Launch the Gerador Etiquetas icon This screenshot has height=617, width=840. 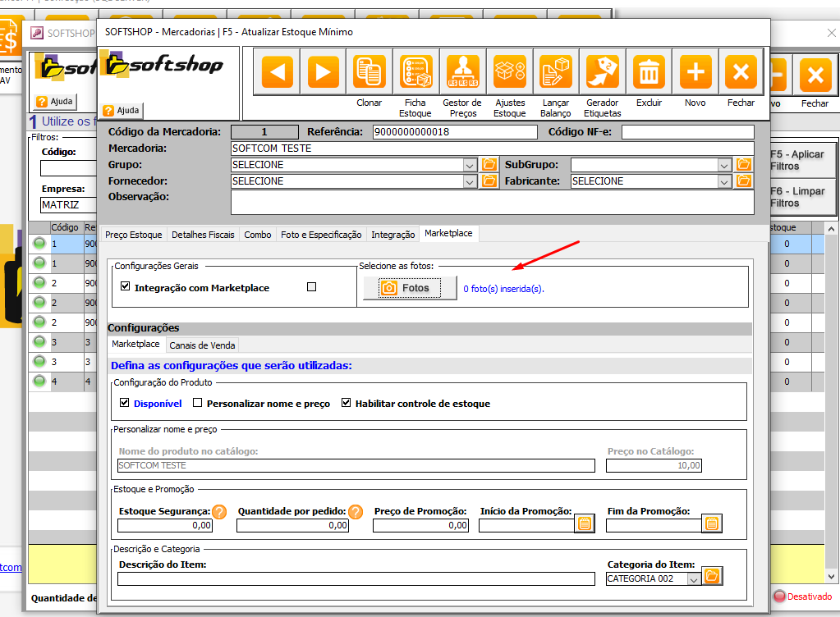point(603,73)
